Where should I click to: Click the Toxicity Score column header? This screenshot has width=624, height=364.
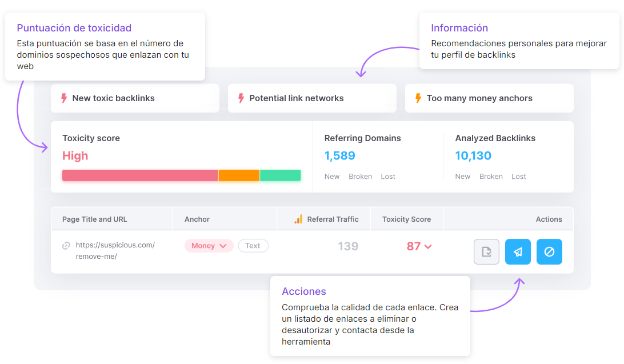click(407, 219)
